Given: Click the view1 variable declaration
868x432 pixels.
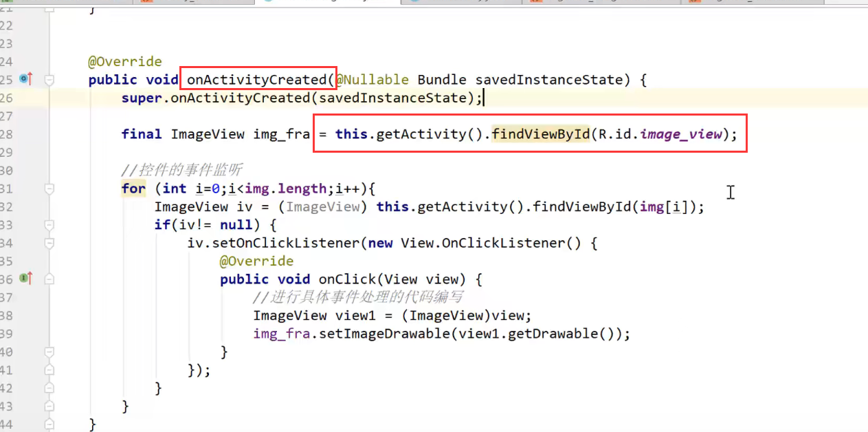Looking at the screenshot, I should point(355,316).
